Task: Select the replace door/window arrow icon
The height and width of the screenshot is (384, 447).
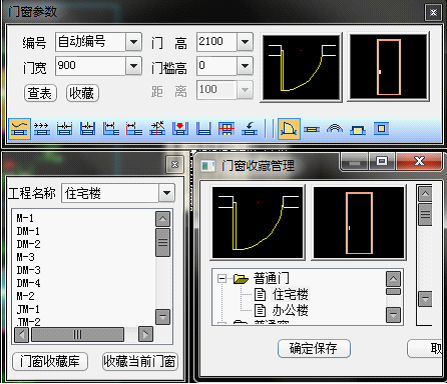Action: (x=249, y=129)
